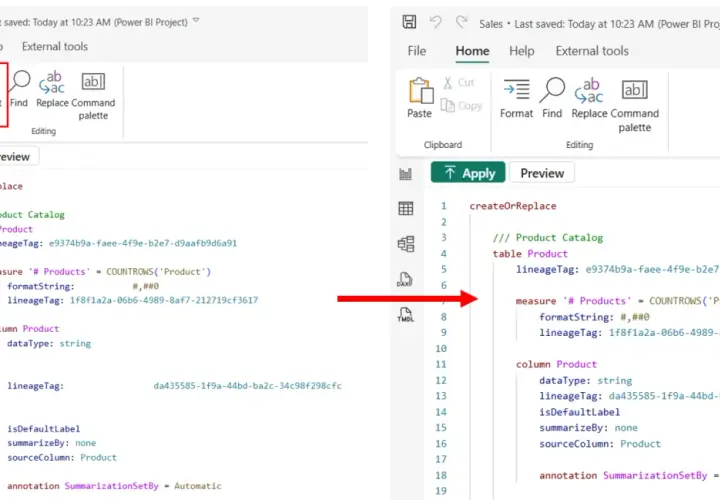
Task: Open Command palette in left window
Action: pyautogui.click(x=93, y=96)
